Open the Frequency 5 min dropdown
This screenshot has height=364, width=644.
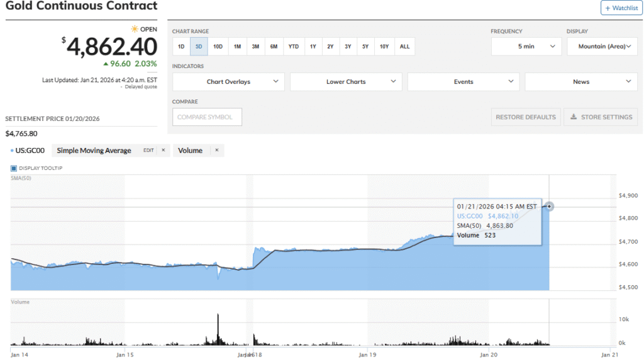click(526, 47)
